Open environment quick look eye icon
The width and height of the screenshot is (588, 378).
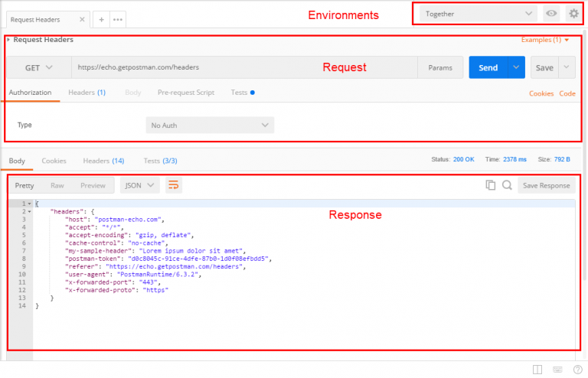(551, 14)
